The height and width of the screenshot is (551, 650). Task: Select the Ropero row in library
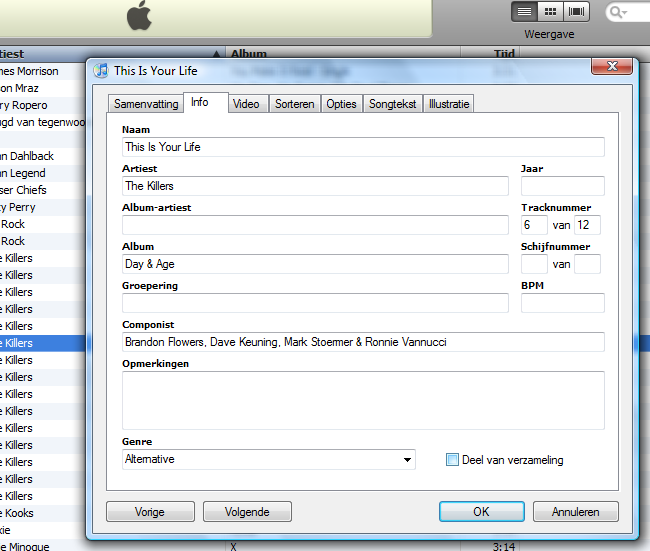tap(42, 105)
